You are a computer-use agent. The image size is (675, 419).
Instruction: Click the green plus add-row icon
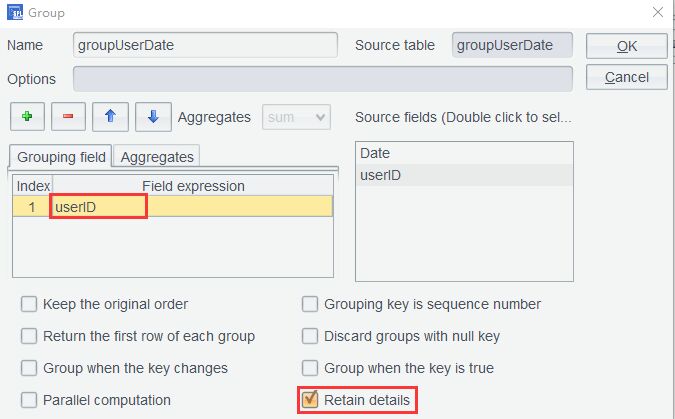(27, 116)
